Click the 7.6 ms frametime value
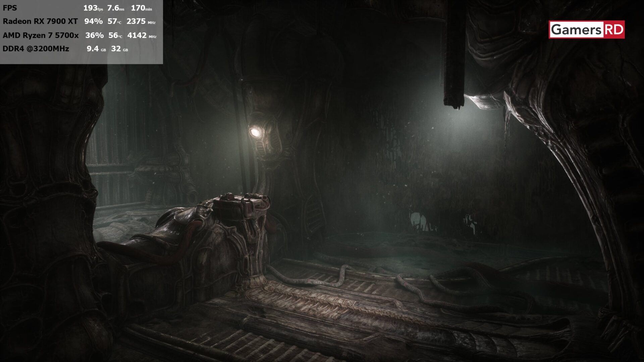 [x=116, y=8]
